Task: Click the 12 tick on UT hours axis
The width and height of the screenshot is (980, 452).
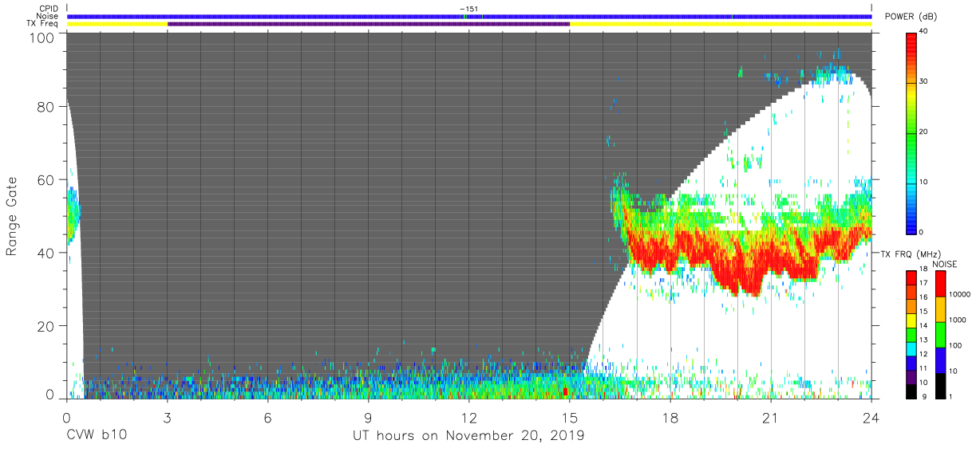Action: pyautogui.click(x=468, y=418)
